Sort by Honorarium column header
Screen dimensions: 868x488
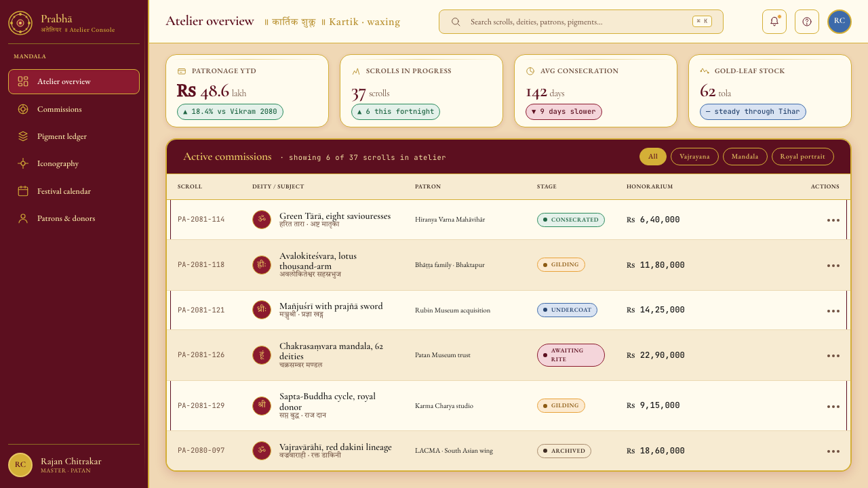click(x=650, y=186)
